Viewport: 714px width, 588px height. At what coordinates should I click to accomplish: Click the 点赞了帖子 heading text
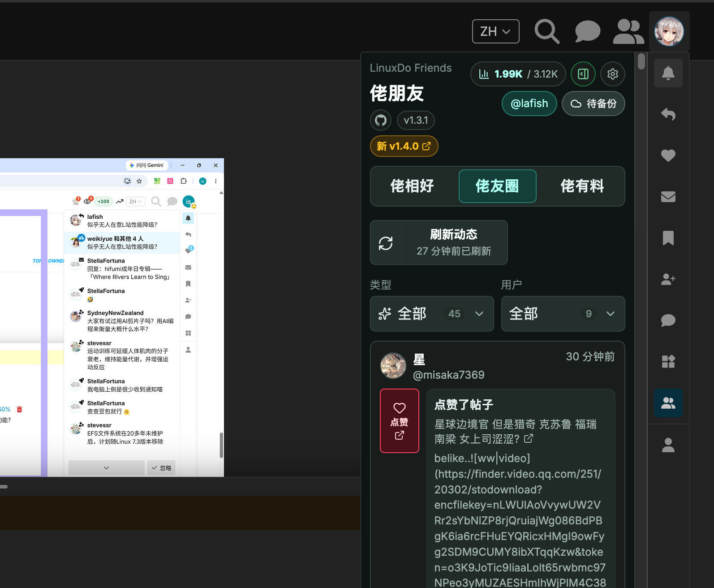coord(464,405)
